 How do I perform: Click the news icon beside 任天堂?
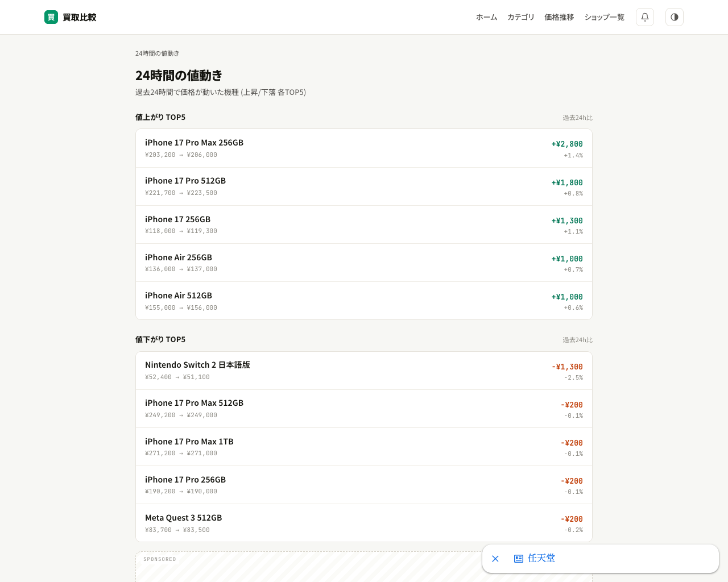519,559
